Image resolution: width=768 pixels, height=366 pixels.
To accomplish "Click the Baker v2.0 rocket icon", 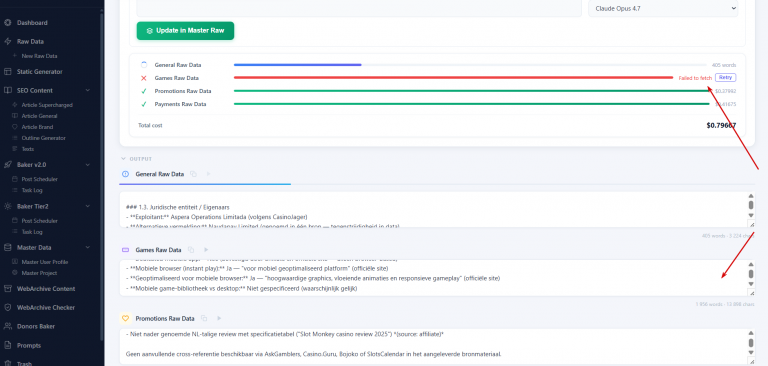I will [x=7, y=165].
